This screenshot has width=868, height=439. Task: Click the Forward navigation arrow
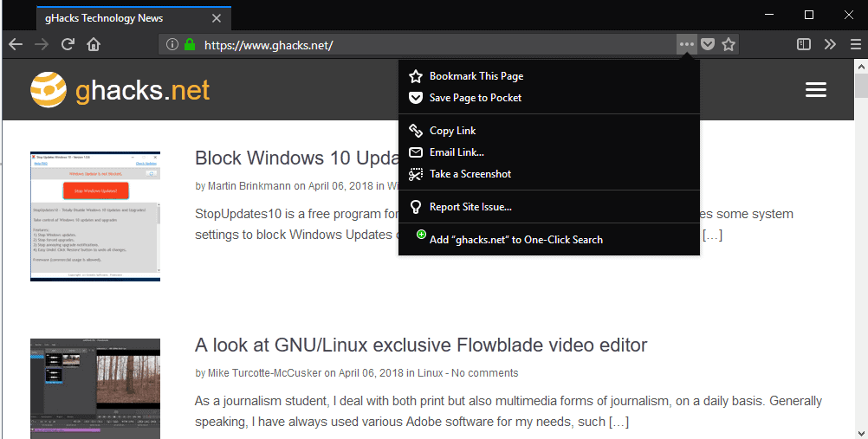pos(42,44)
